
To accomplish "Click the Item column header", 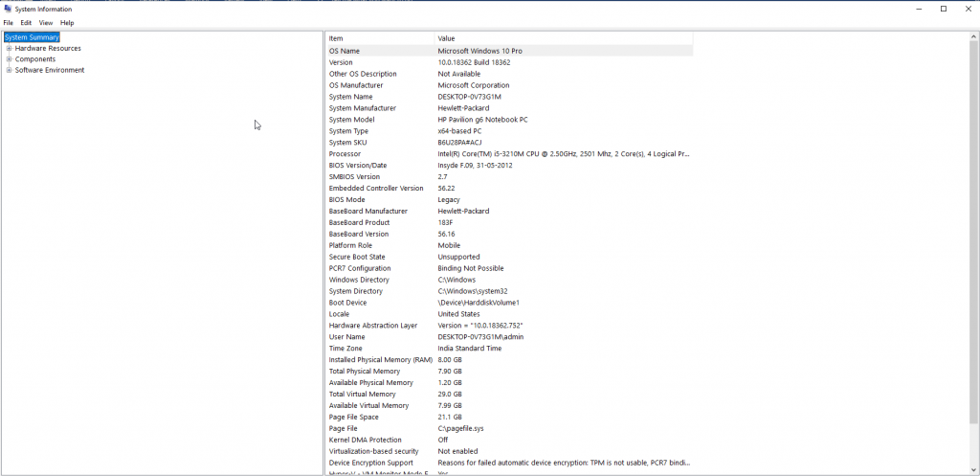I will pos(380,38).
